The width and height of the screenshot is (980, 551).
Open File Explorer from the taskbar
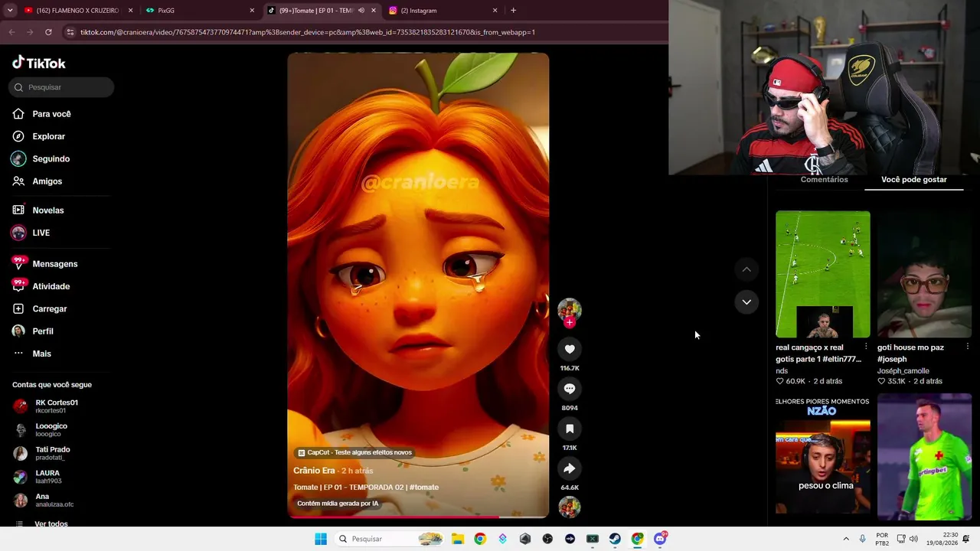(x=458, y=539)
